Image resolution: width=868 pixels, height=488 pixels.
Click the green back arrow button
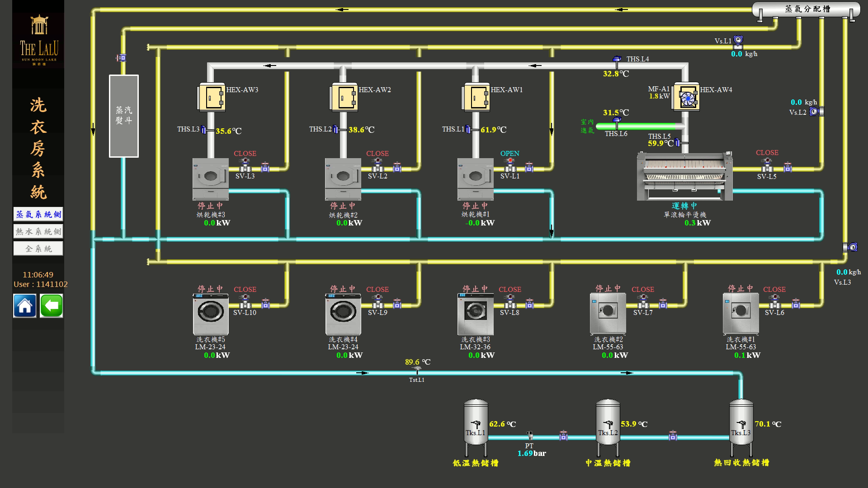click(52, 306)
